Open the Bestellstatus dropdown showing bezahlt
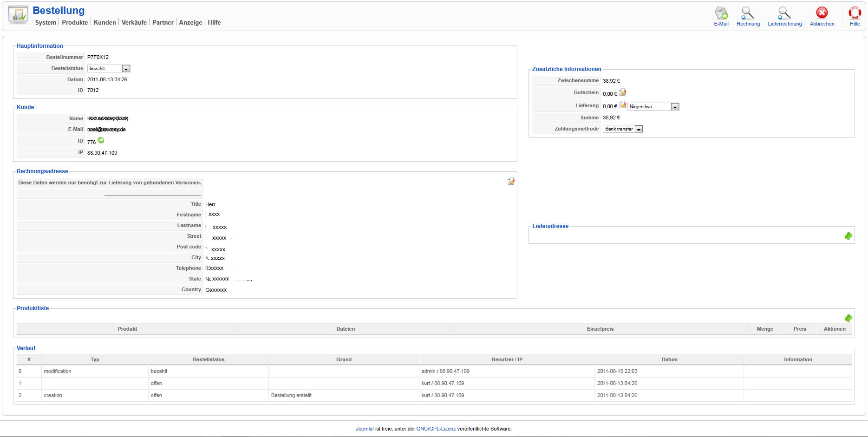Viewport: 868px width, 437px height. [x=109, y=69]
